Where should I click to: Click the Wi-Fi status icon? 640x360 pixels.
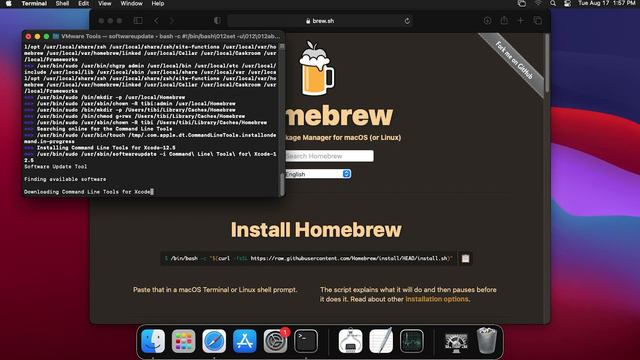(x=538, y=4)
